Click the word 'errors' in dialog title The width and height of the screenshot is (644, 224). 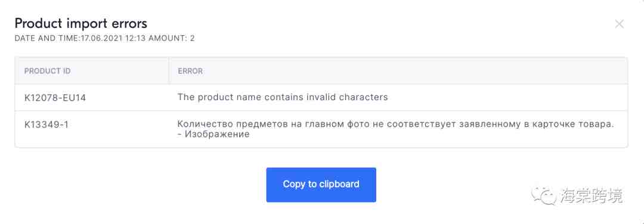(129, 23)
